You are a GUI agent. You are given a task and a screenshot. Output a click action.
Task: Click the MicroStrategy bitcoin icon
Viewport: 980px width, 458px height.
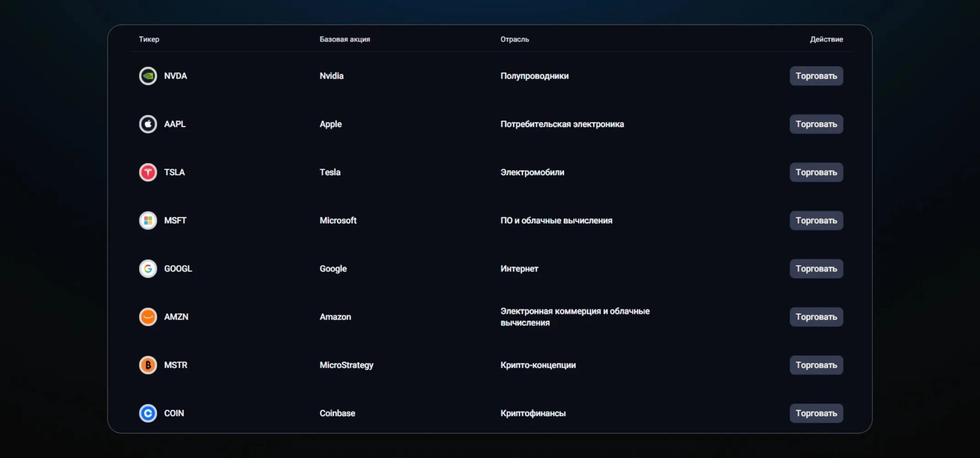148,365
